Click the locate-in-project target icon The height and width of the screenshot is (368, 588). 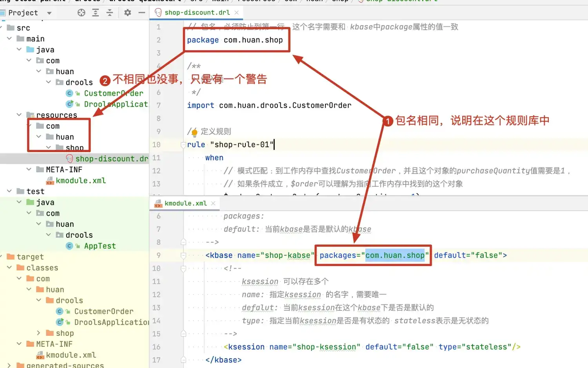click(81, 13)
